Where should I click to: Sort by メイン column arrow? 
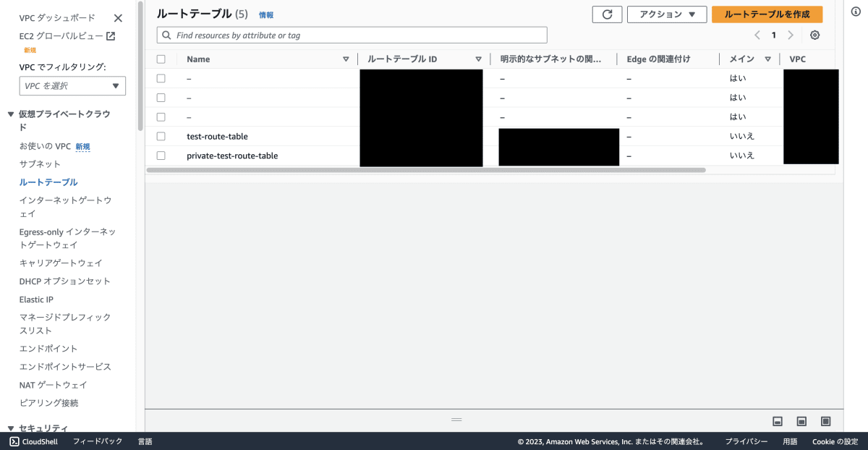767,59
